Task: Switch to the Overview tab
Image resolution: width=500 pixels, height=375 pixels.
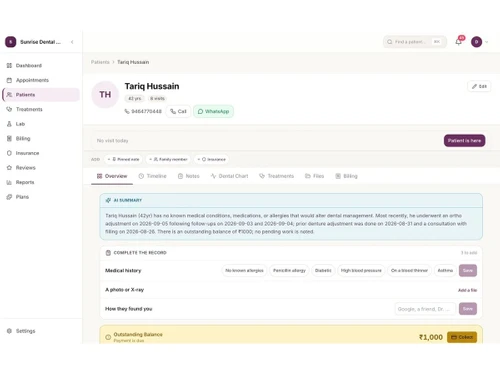Action: (112, 176)
